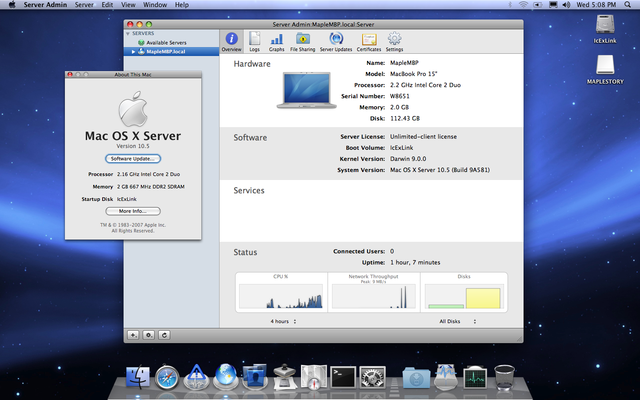This screenshot has width=640, height=400.
Task: Click the Software Update button
Action: (133, 158)
